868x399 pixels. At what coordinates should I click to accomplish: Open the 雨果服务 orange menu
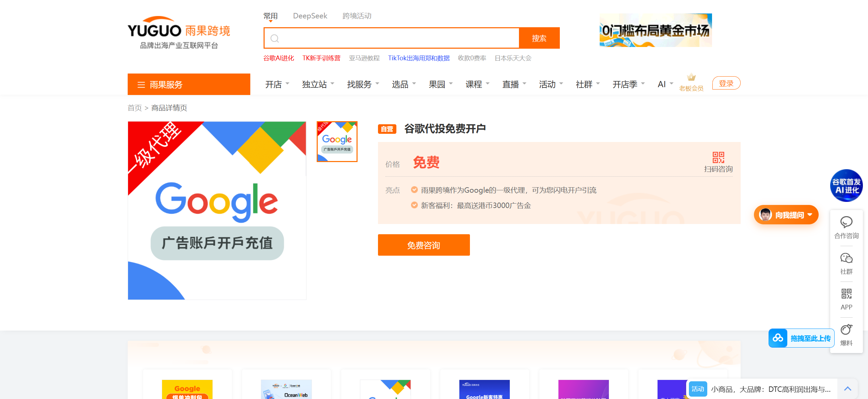click(189, 84)
